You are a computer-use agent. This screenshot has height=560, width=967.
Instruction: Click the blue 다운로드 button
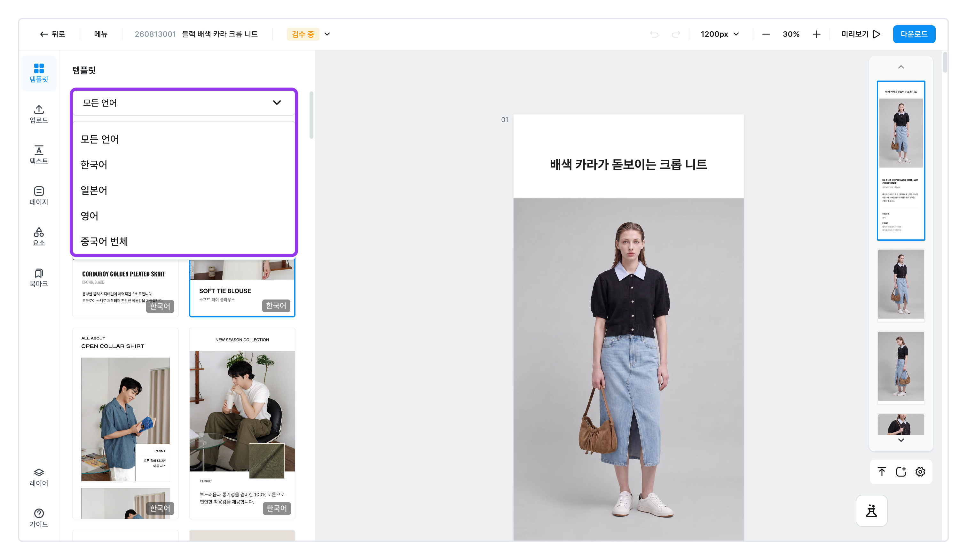click(914, 34)
